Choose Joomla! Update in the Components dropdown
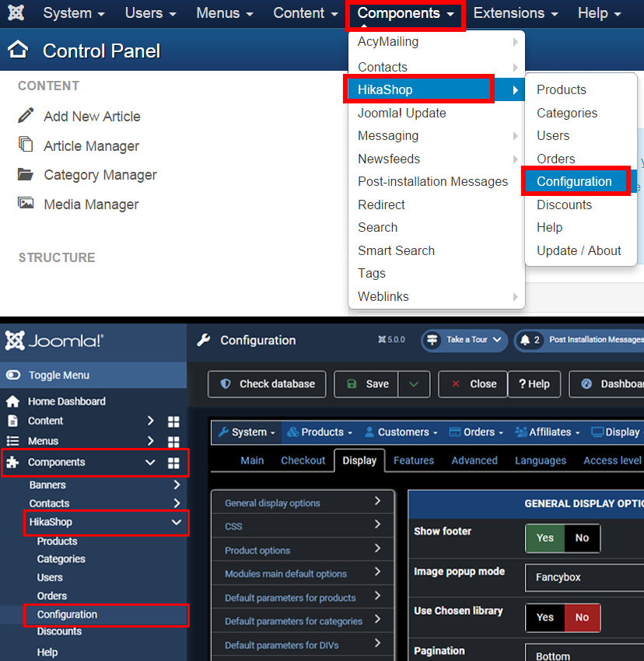The height and width of the screenshot is (661, 644). coord(436,113)
